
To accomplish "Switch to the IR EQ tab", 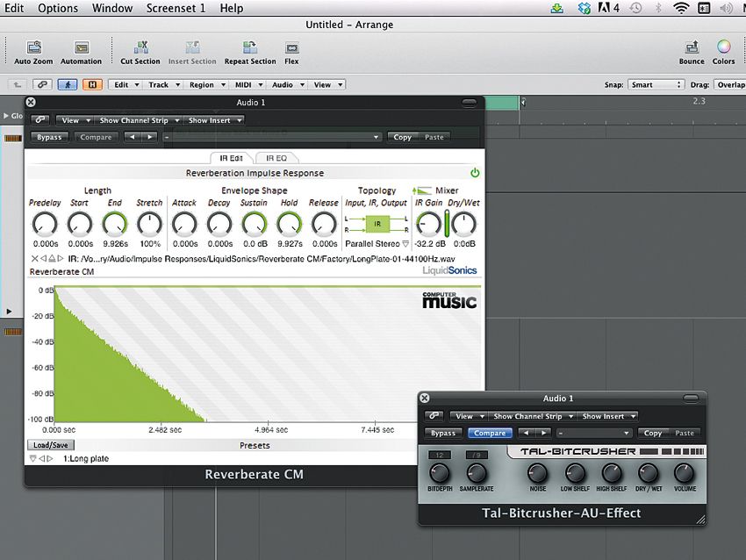I will [x=277, y=158].
